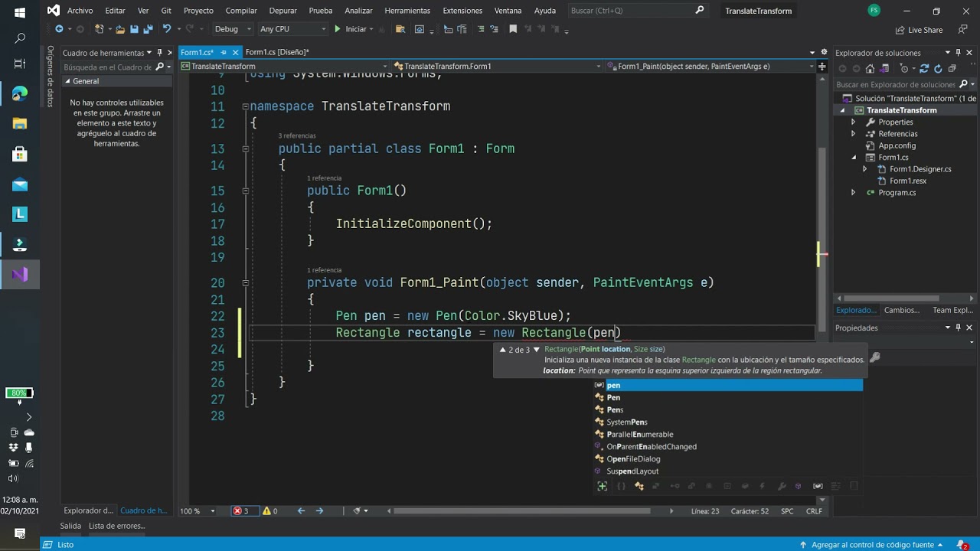Image resolution: width=980 pixels, height=551 pixels.
Task: Switch to the Form1.cs [Diseño] tab
Action: pyautogui.click(x=277, y=52)
